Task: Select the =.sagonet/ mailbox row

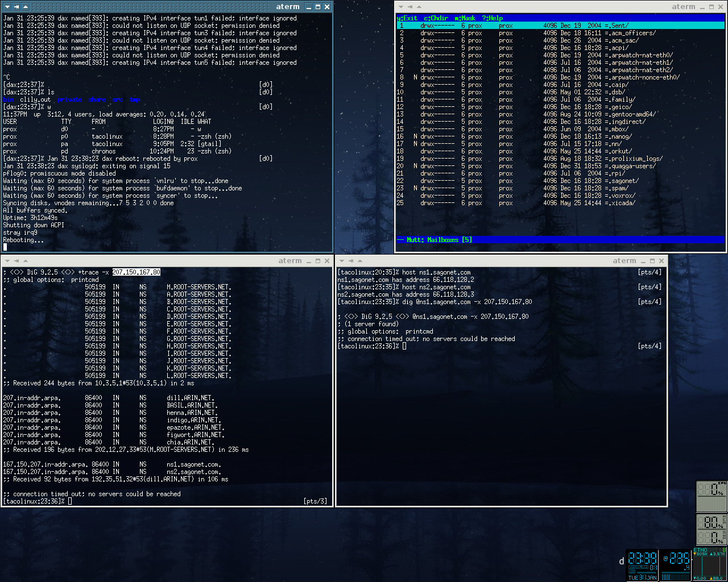Action: tap(560, 181)
